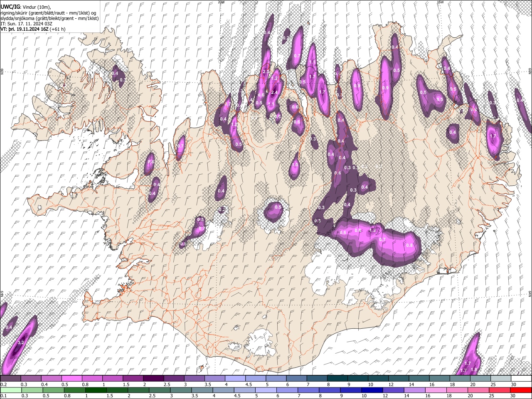Click the pink lower swatch between 18 and 20
The height and width of the screenshot is (399, 532).
pos(457,390)
